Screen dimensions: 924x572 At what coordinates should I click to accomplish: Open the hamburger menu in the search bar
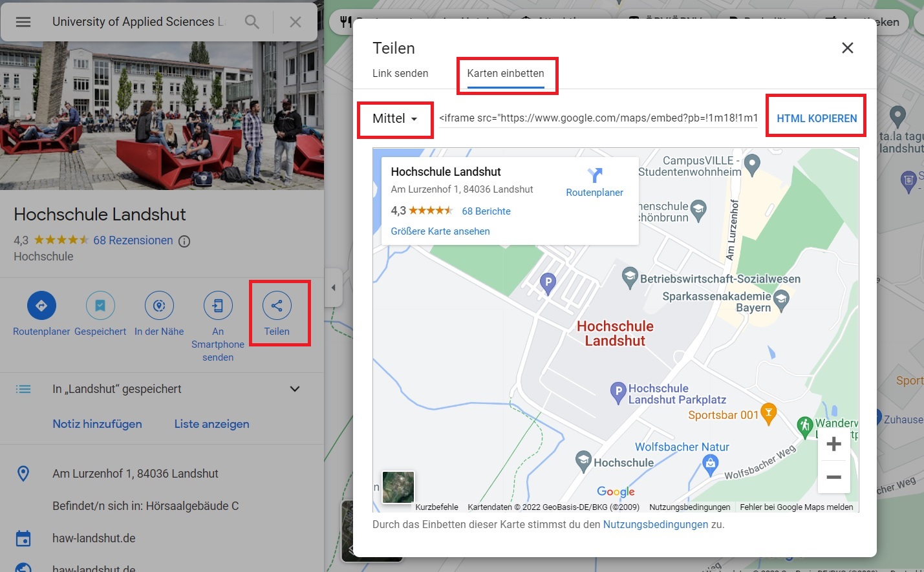click(x=23, y=22)
